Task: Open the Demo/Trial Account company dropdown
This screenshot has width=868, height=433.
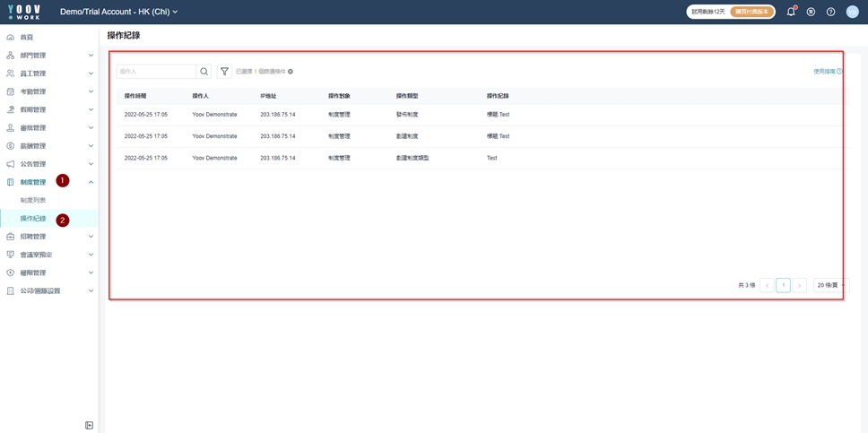Action: pos(118,12)
